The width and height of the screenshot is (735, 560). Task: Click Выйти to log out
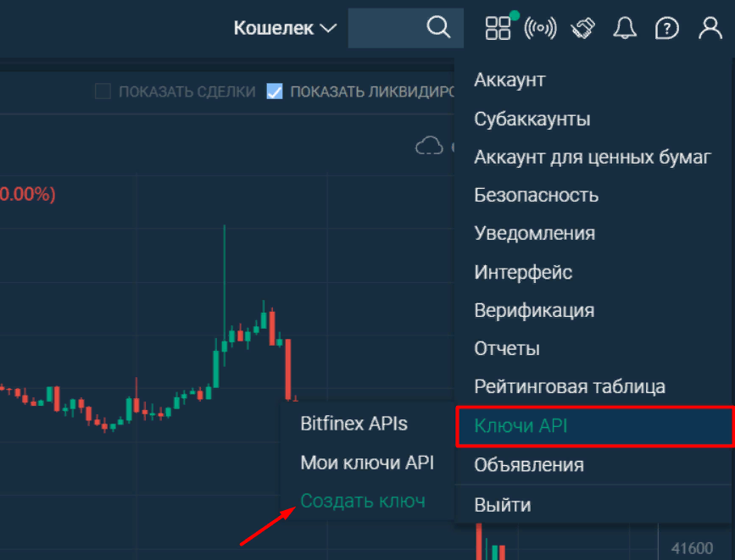click(503, 505)
